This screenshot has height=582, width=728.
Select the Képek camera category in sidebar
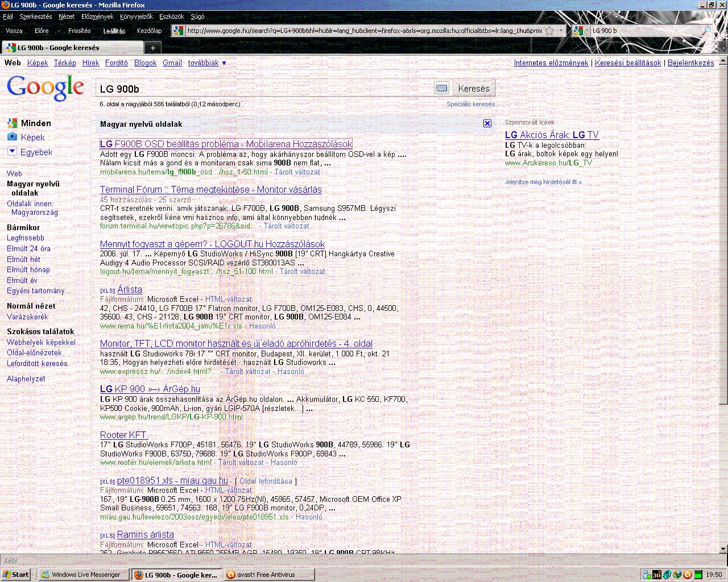tap(26, 137)
